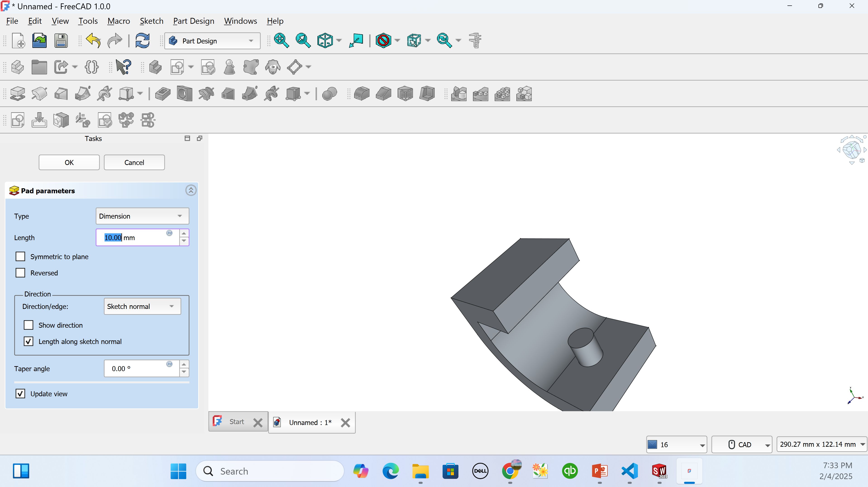Click the Refresh recompute icon
This screenshot has height=487, width=868.
point(143,41)
